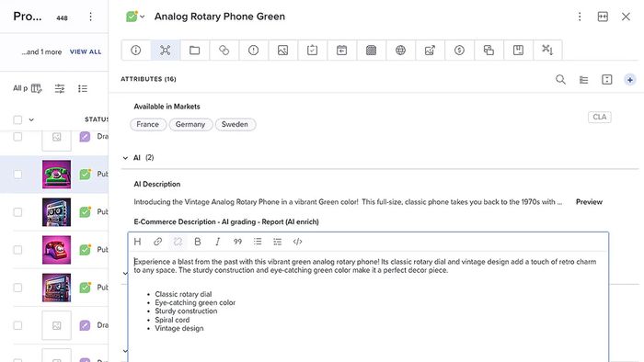
Task: Click the attribute list layout icon
Action: [583, 80]
